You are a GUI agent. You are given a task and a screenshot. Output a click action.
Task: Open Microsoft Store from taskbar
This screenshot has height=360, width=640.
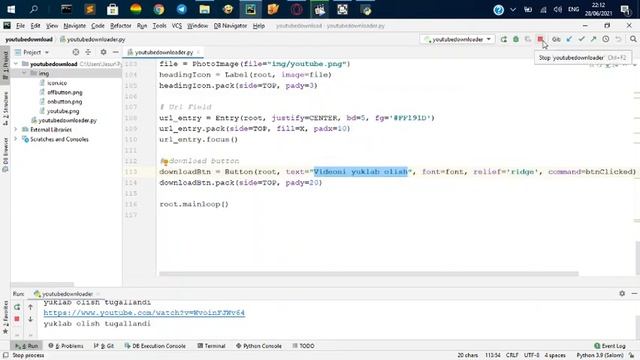pyautogui.click(x=112, y=9)
